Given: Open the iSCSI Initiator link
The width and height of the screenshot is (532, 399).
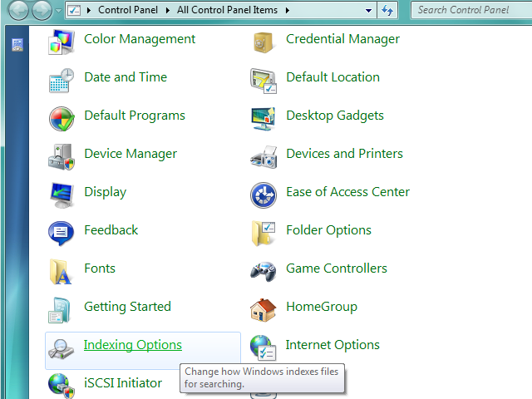Looking at the screenshot, I should (x=123, y=383).
